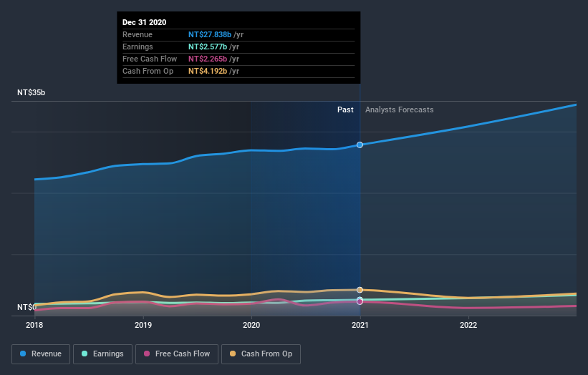Click the tooltip date 'Dec 31 2020'
The height and width of the screenshot is (375, 588).
click(x=145, y=22)
